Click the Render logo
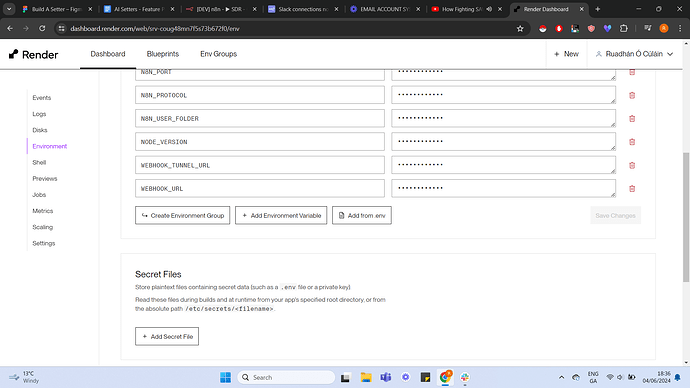The height and width of the screenshot is (388, 690). point(33,55)
